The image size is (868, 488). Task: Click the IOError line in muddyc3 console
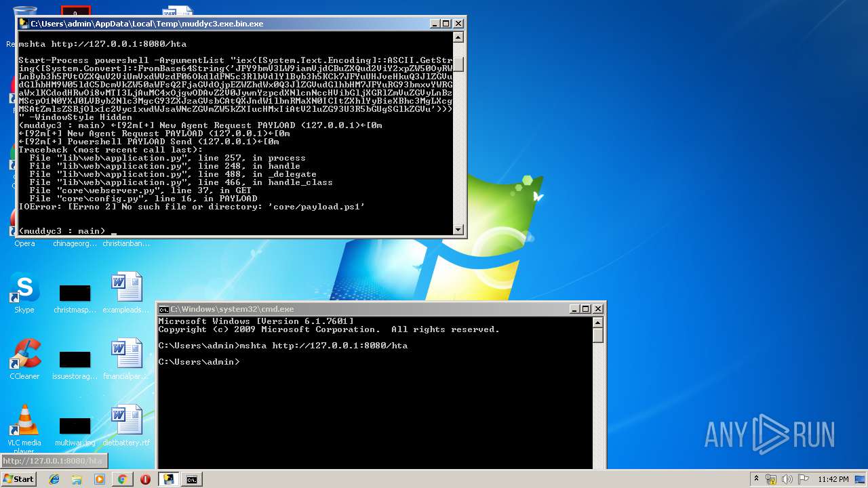pyautogui.click(x=192, y=207)
